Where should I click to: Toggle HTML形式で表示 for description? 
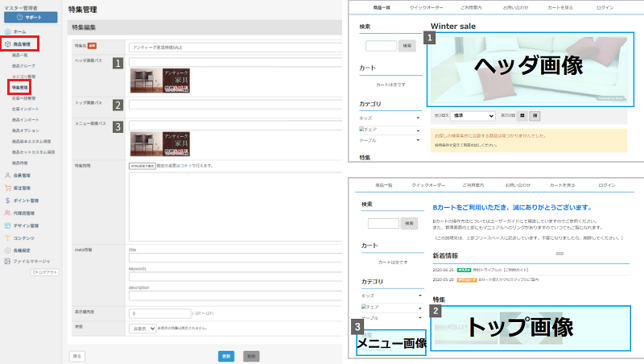tap(142, 166)
